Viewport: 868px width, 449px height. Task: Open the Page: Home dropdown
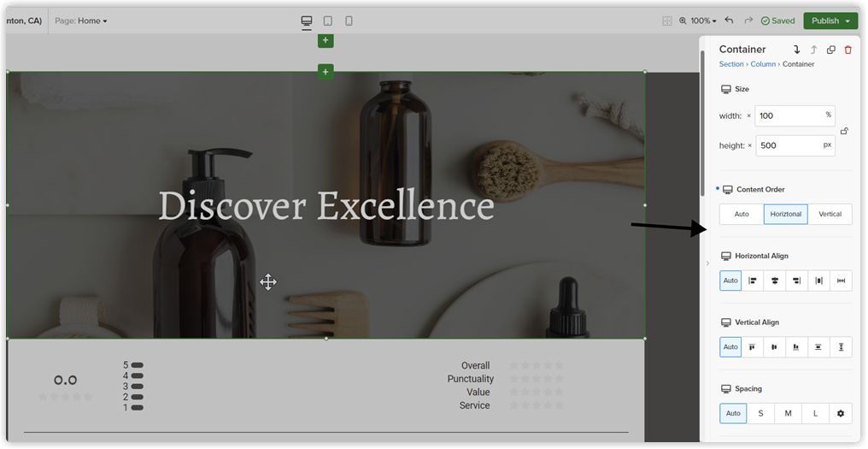pyautogui.click(x=81, y=21)
